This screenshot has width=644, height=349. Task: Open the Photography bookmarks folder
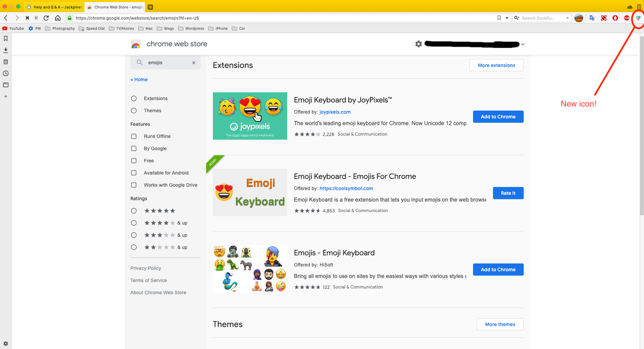[x=60, y=29]
